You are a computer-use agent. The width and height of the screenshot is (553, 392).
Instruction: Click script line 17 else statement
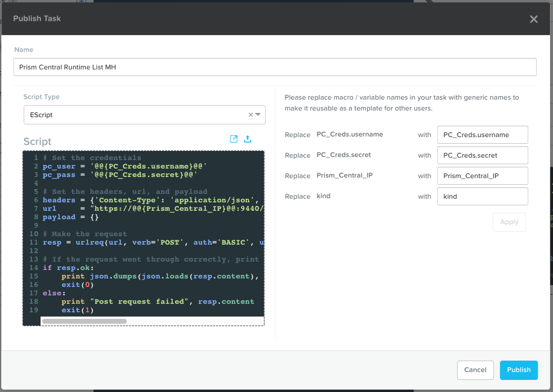tap(54, 293)
